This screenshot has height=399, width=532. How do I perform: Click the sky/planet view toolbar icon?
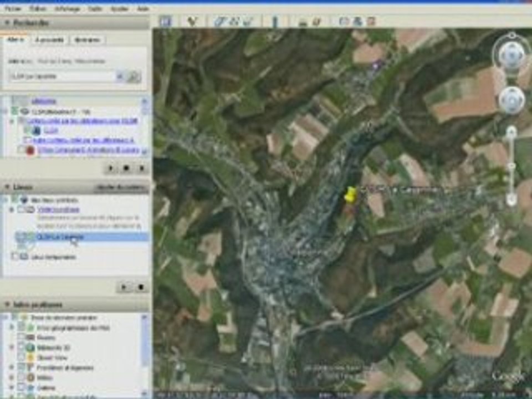316,22
